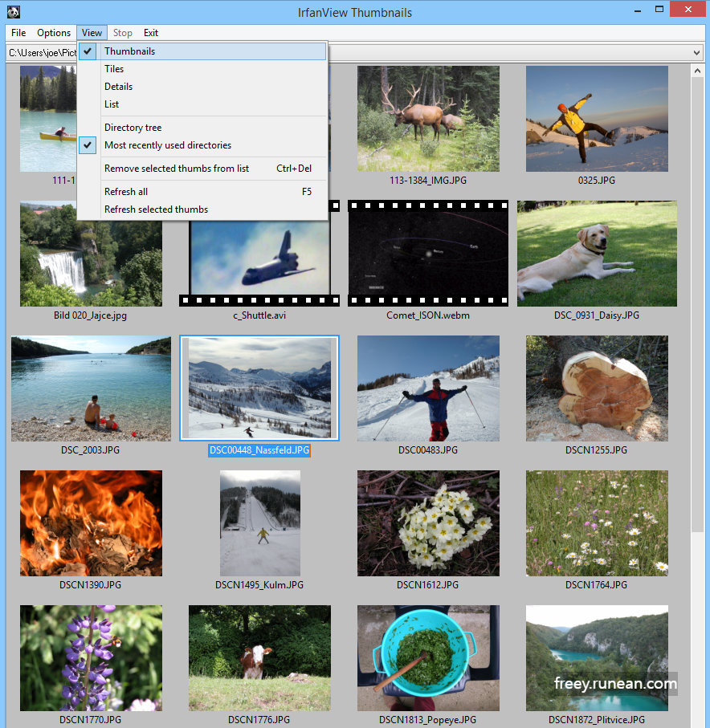The width and height of the screenshot is (710, 728).
Task: Click the highlighted DSC00448_Nassfeld.JPG thumbnail
Action: pos(259,388)
